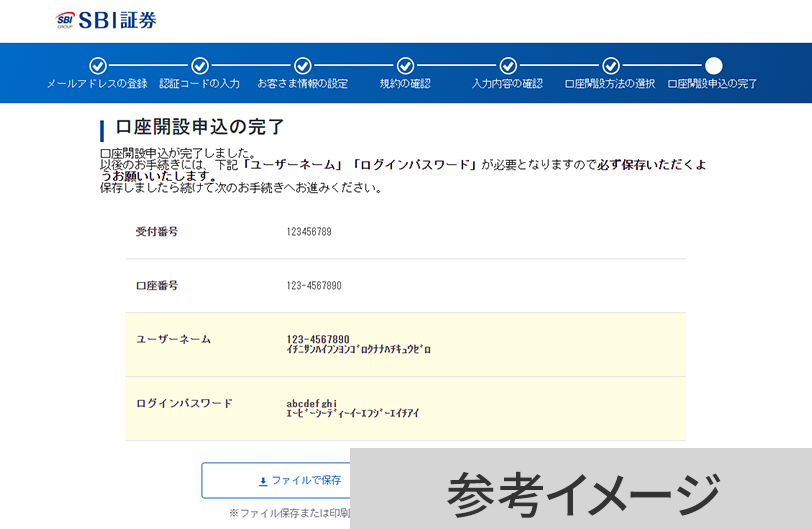Click the 規約の確認 step label
This screenshot has width=812, height=529.
click(x=405, y=84)
